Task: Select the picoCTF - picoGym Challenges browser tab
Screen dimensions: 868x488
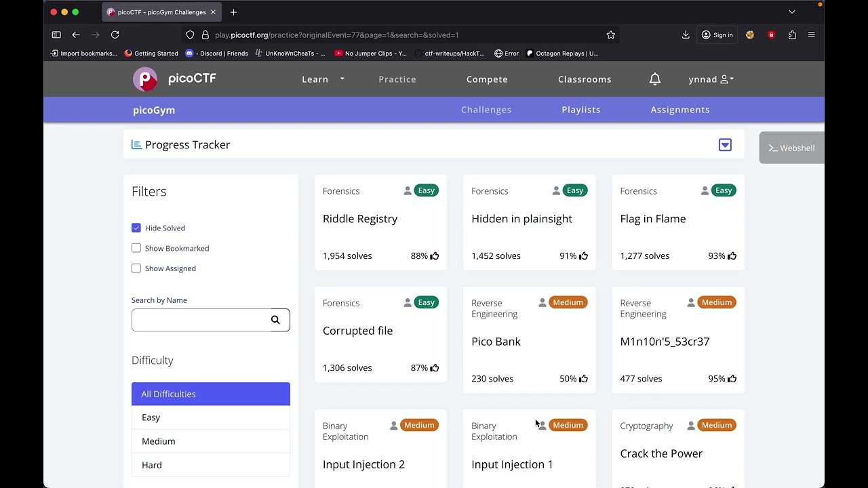Action: pyautogui.click(x=162, y=12)
